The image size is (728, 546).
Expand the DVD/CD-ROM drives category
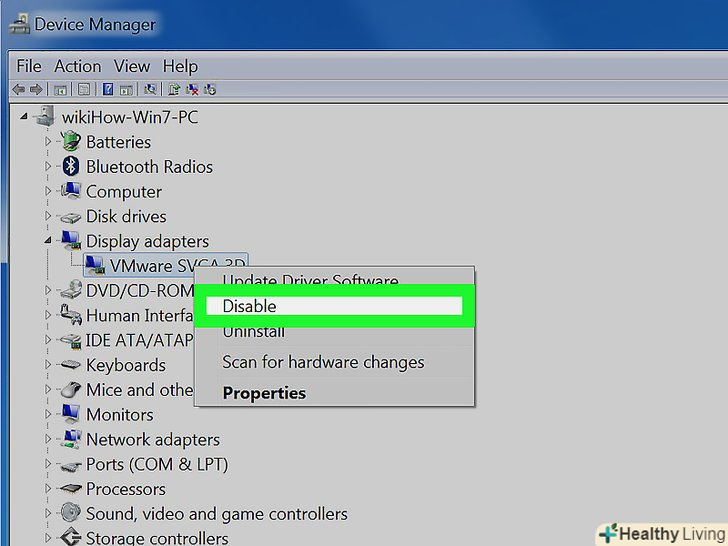[x=48, y=290]
